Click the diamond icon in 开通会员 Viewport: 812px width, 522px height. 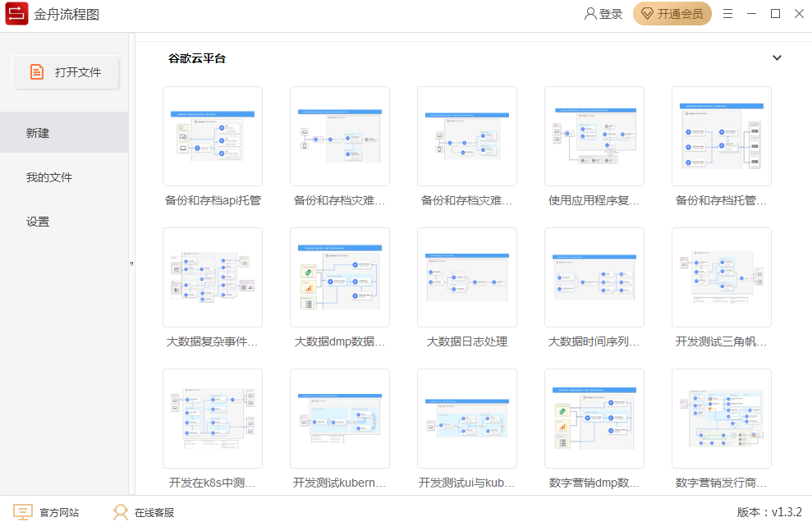[x=647, y=14]
